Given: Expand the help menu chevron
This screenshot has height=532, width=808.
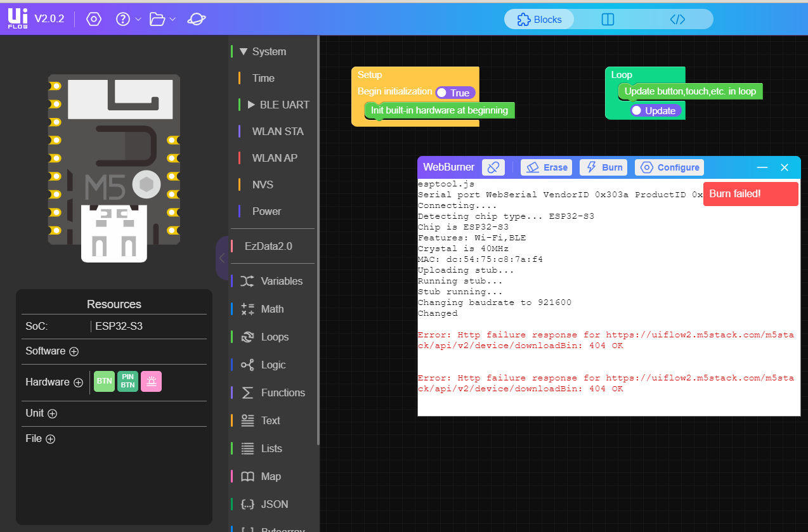Looking at the screenshot, I should coord(138,19).
